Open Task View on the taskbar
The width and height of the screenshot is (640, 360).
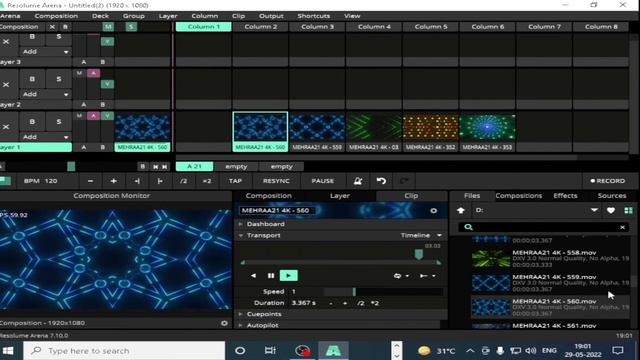point(270,351)
